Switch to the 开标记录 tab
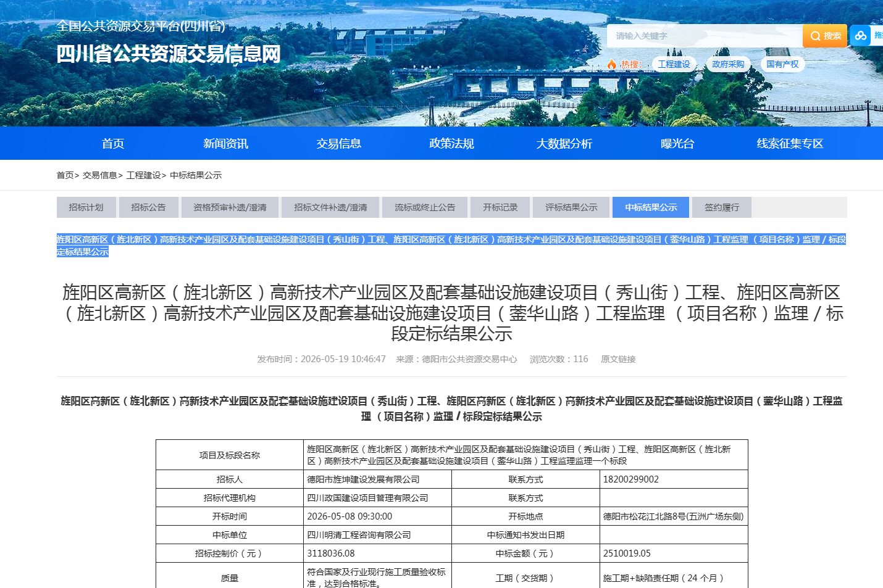Image resolution: width=883 pixels, height=588 pixels. tap(500, 207)
